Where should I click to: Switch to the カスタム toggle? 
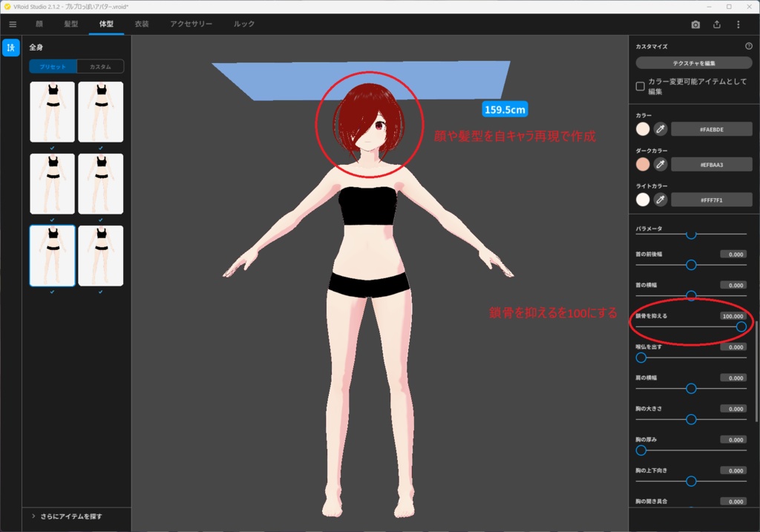pyautogui.click(x=100, y=67)
